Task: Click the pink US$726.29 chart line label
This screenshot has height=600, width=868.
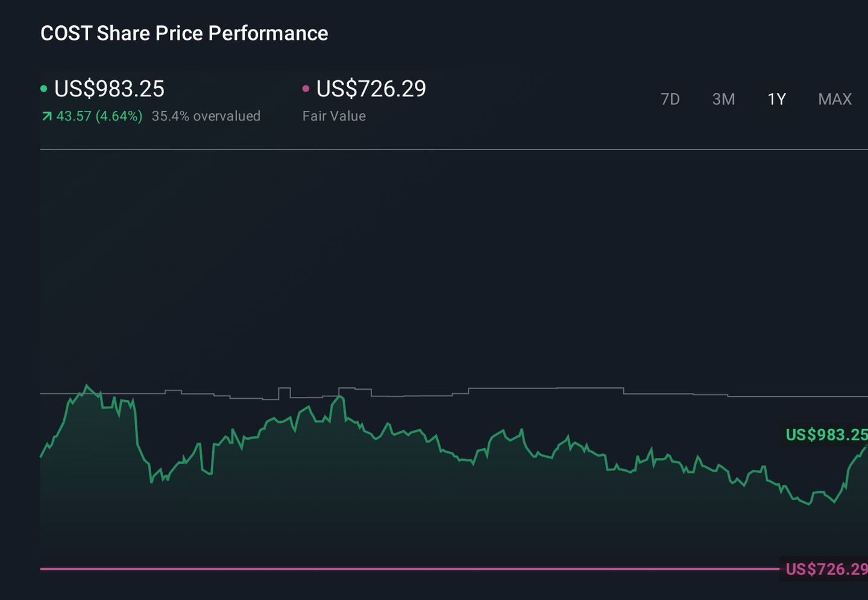Action: (826, 569)
